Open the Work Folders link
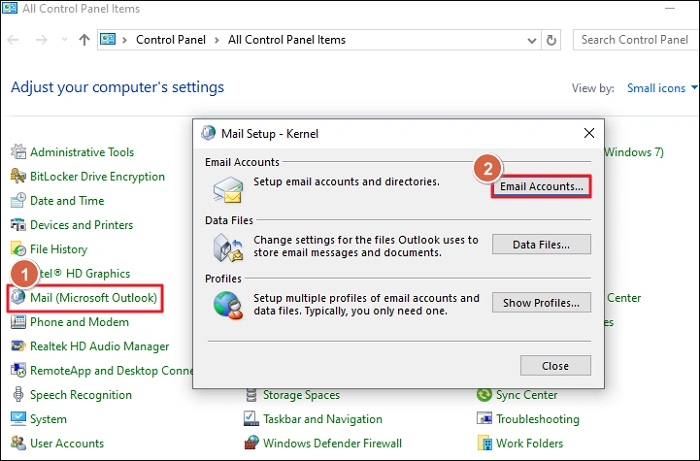The width and height of the screenshot is (700, 461). [x=529, y=443]
